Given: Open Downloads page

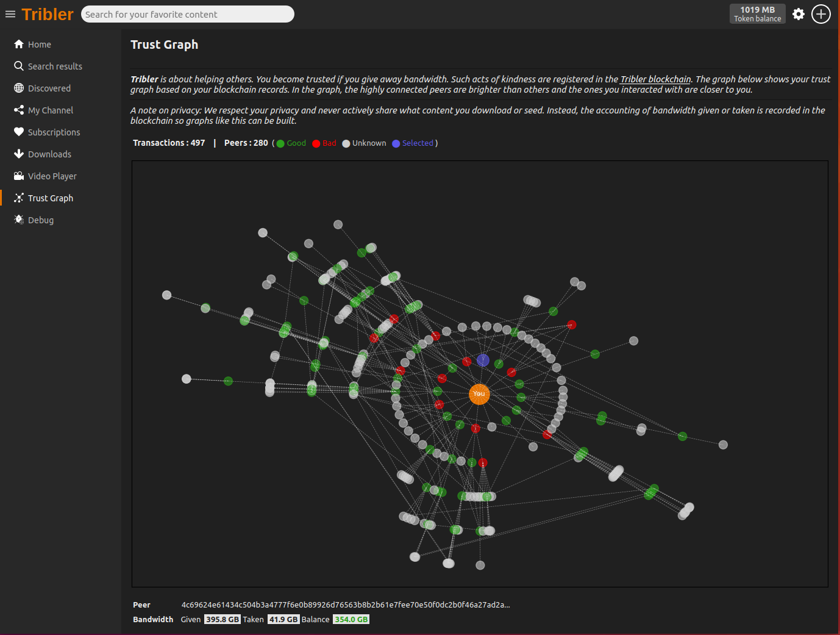Looking at the screenshot, I should tap(49, 154).
